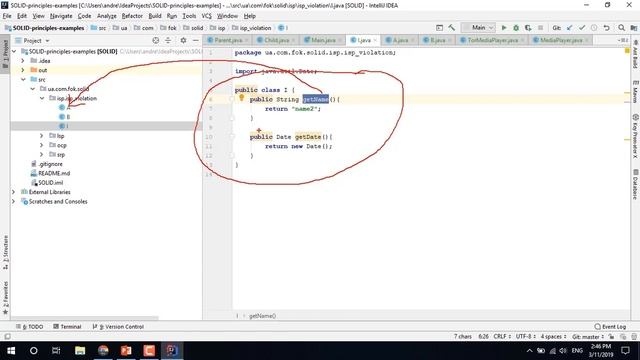Open Project panel settings gear
This screenshot has width=640, height=360.
coord(183,40)
